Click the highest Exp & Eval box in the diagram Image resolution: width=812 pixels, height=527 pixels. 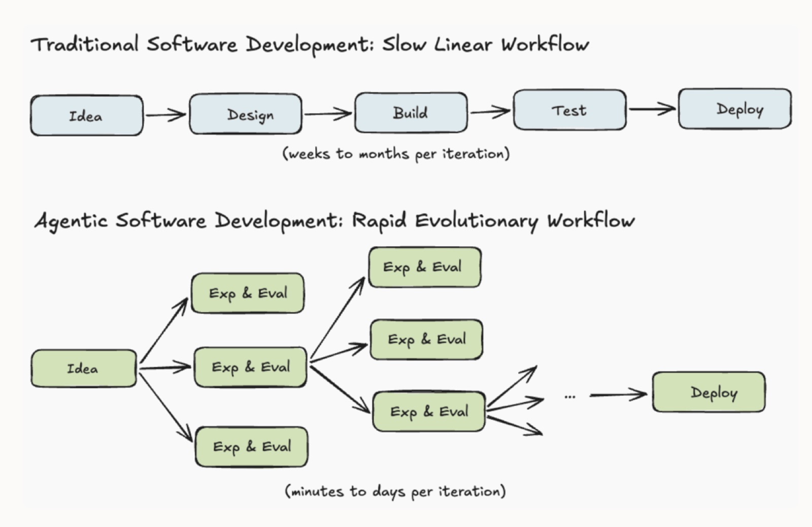425,267
